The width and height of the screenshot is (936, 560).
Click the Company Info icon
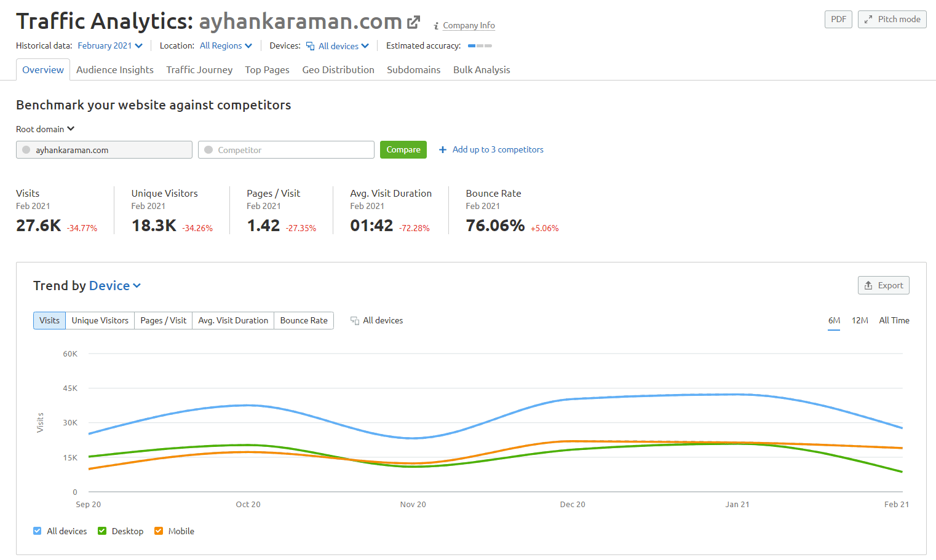pos(436,26)
